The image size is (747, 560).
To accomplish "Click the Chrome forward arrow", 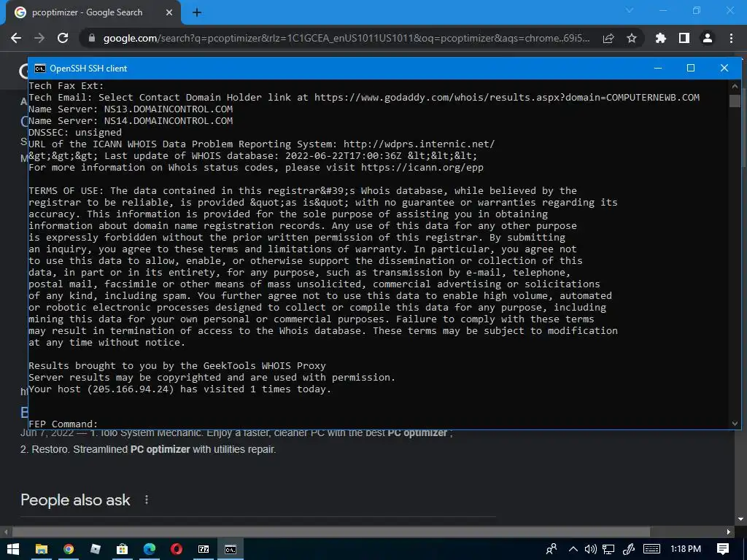I will tap(39, 38).
